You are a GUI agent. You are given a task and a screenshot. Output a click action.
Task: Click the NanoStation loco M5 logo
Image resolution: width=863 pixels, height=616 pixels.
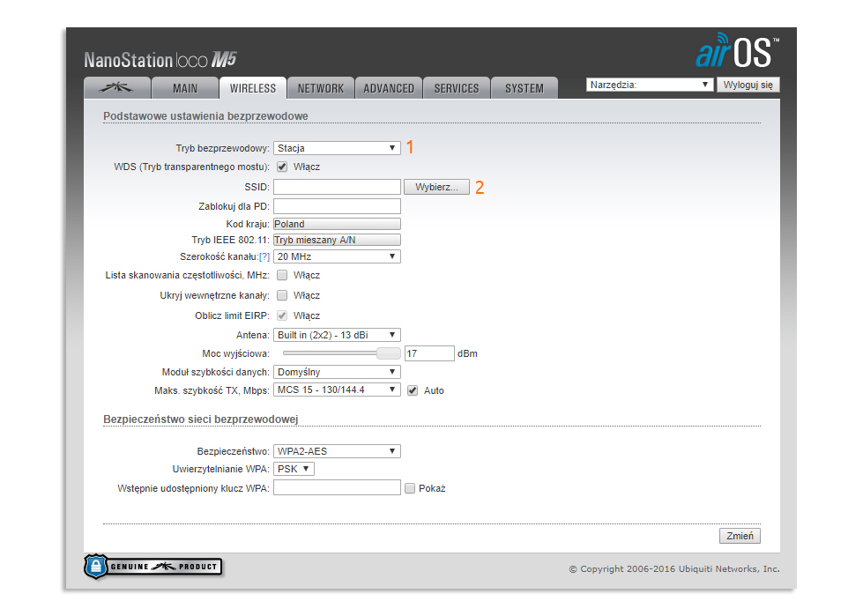pyautogui.click(x=160, y=59)
